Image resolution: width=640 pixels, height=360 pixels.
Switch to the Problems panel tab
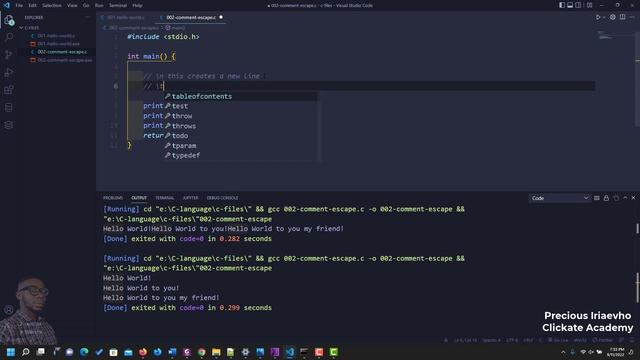[113, 198]
